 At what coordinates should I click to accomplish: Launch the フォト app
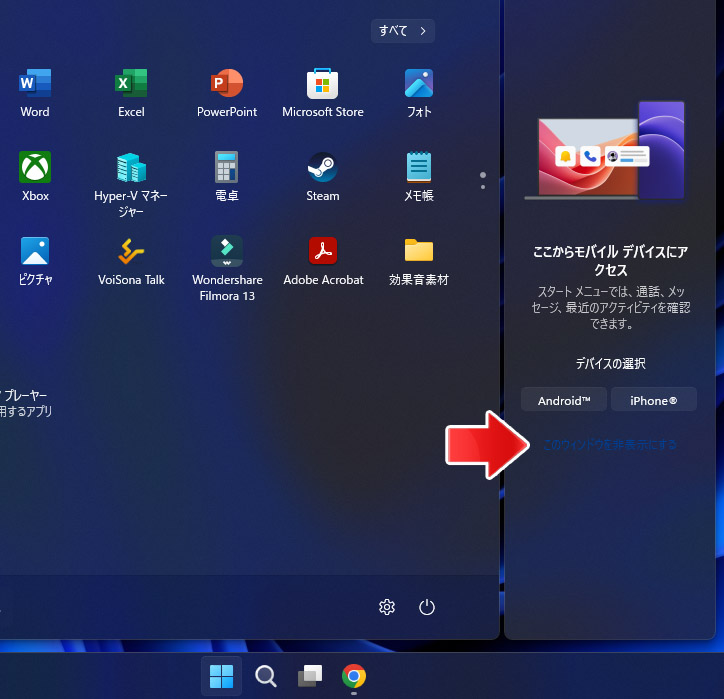tap(419, 93)
